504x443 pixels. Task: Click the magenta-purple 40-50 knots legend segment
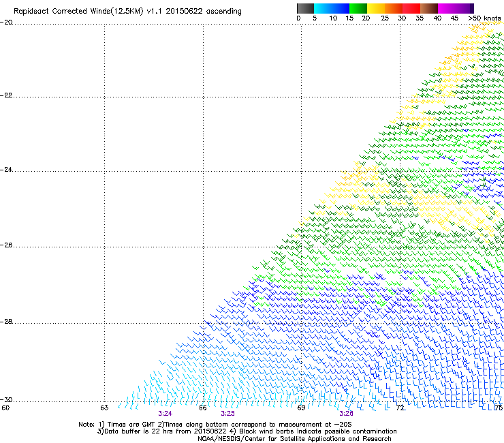point(456,8)
